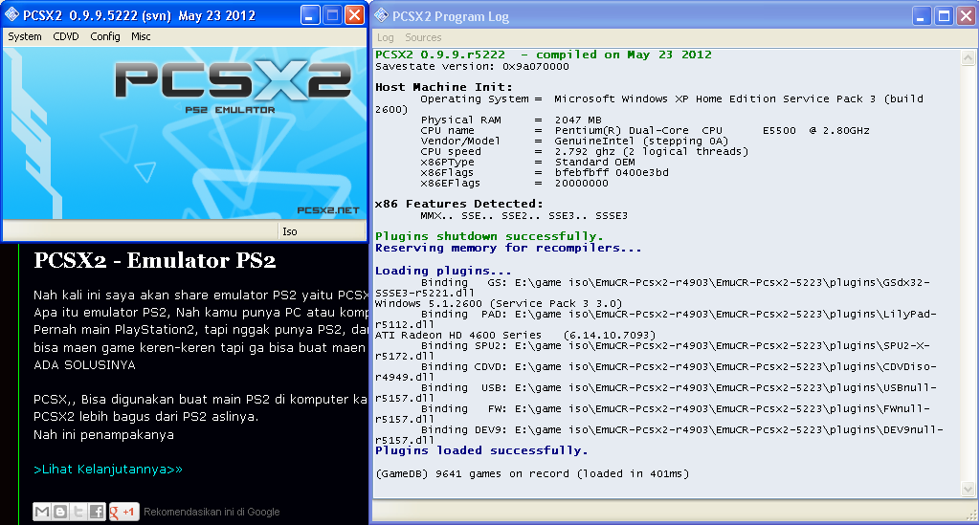Click 'x86Flags = bfebfbff 0400e3bd' line

coord(545,173)
